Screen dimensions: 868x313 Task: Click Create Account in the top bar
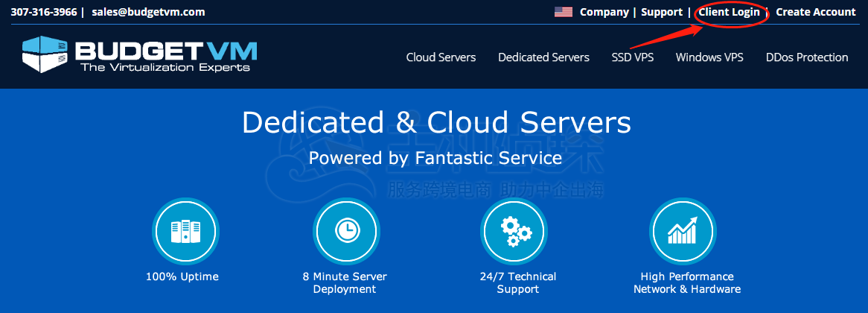pyautogui.click(x=815, y=12)
